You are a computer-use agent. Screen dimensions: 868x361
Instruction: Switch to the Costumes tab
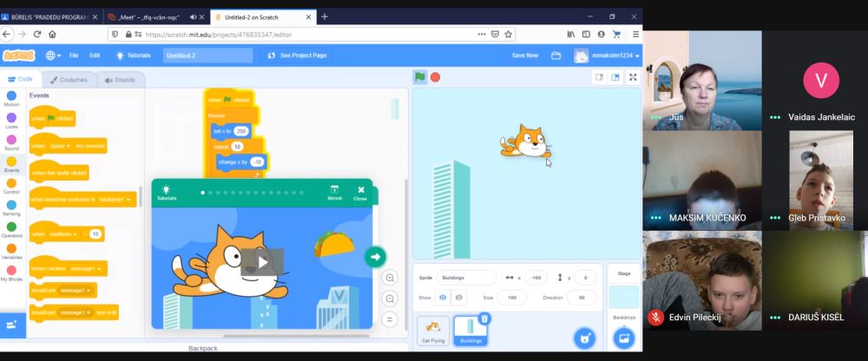coord(69,80)
